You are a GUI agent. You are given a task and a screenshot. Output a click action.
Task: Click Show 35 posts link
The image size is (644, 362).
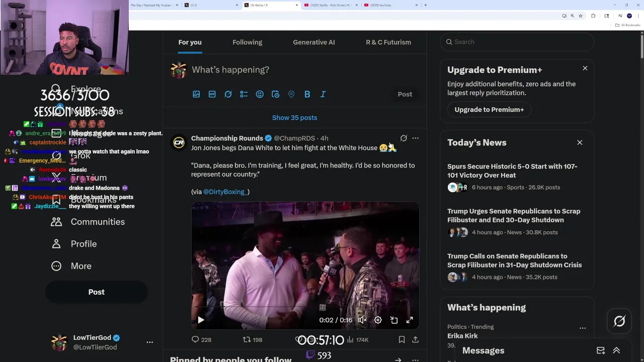pyautogui.click(x=294, y=118)
